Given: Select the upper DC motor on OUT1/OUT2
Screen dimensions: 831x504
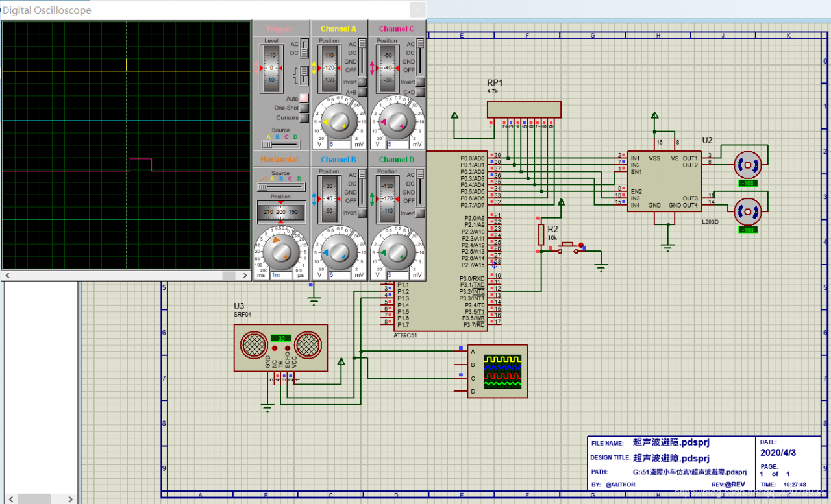Looking at the screenshot, I should tap(747, 166).
